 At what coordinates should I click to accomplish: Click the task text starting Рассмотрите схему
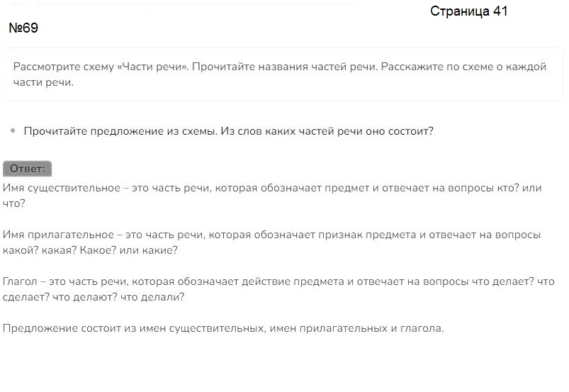coord(279,74)
